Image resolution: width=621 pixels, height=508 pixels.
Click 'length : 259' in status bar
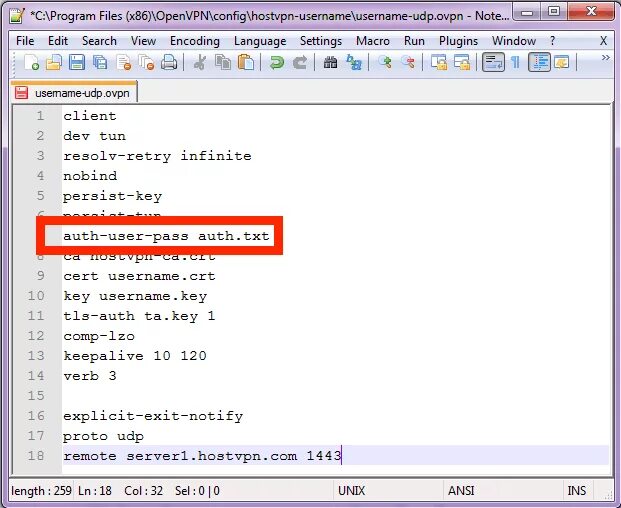tap(41, 491)
